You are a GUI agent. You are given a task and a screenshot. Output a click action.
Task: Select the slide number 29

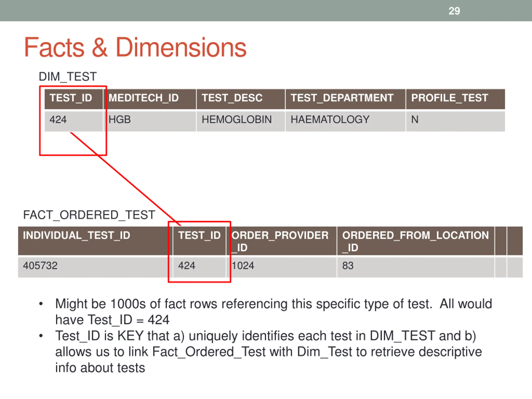(454, 11)
